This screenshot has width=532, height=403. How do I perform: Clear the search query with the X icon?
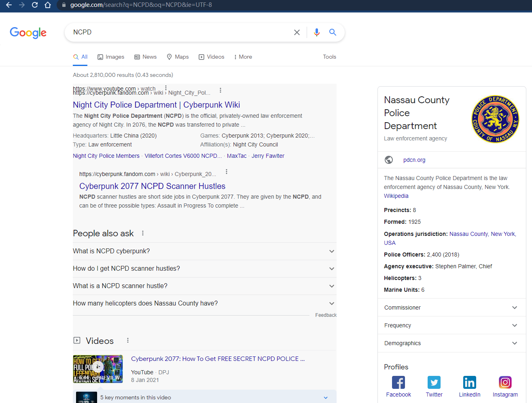[x=297, y=32]
